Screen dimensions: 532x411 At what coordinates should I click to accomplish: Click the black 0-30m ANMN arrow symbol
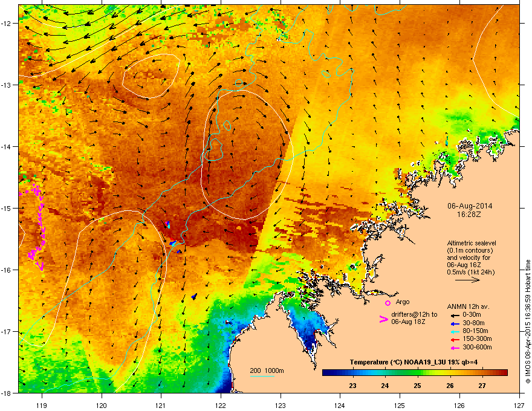click(455, 315)
